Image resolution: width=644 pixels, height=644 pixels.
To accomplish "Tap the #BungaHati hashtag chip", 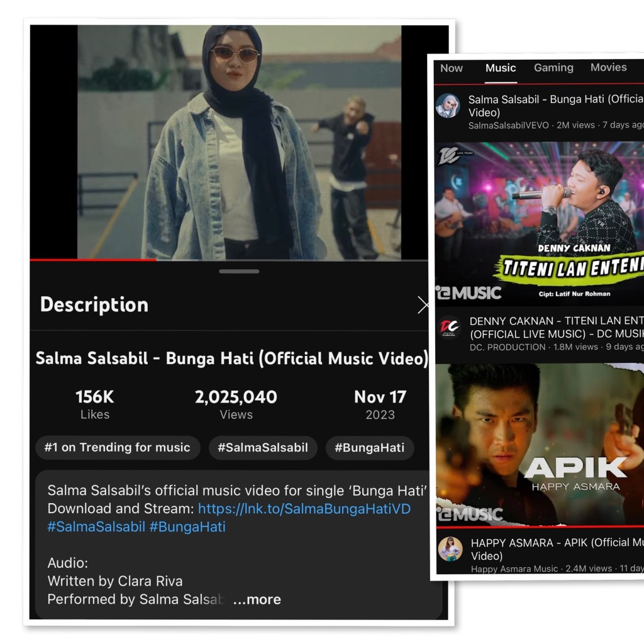I will tap(370, 448).
